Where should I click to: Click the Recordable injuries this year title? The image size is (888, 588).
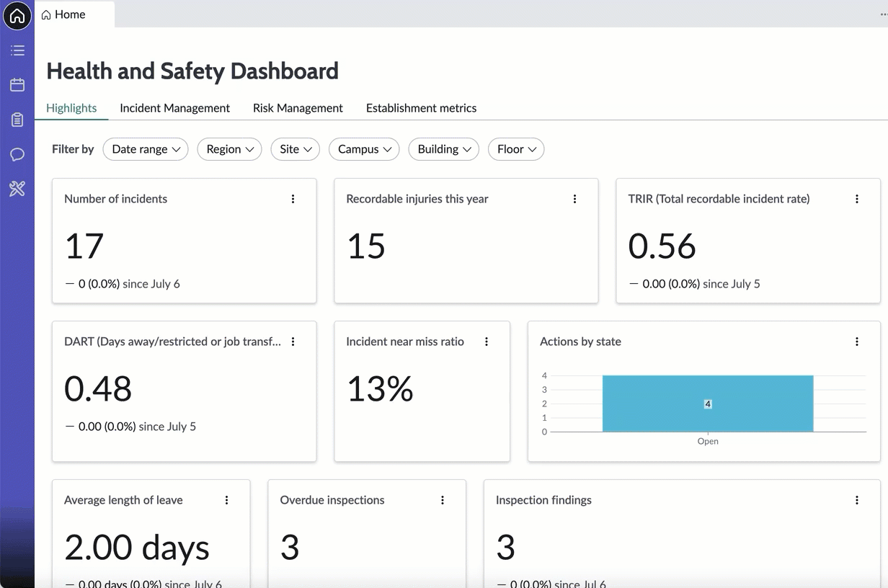click(417, 199)
